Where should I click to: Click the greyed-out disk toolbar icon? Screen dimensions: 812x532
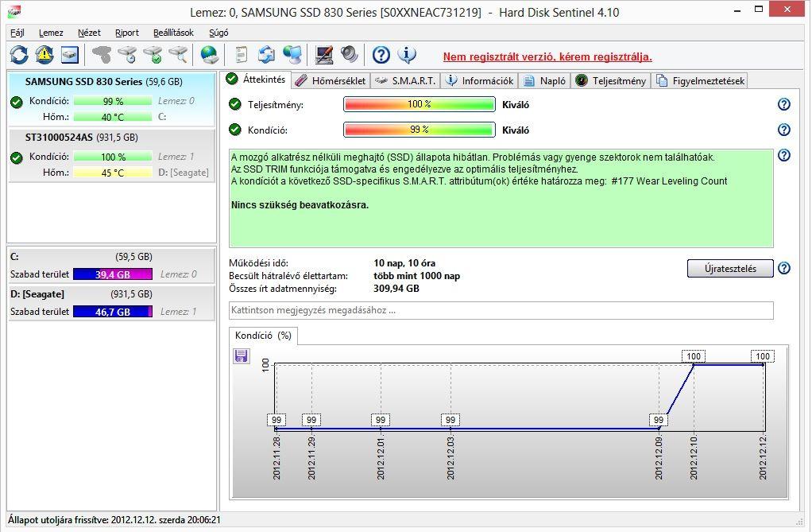102,54
